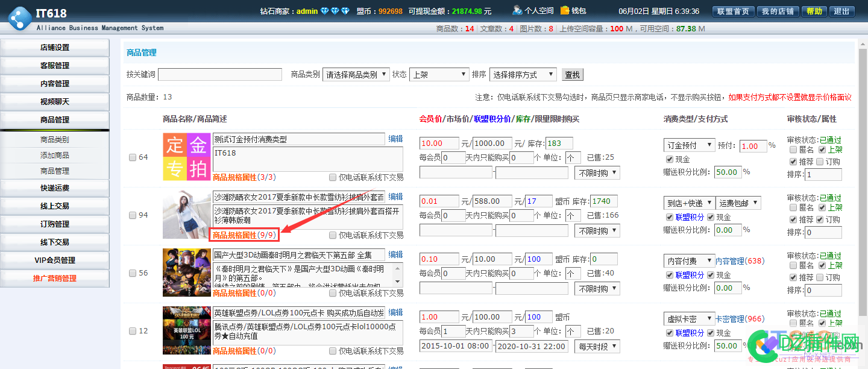Toggle 联盟积分 checkbox for product 94
The height and width of the screenshot is (369, 868).
[x=670, y=217]
